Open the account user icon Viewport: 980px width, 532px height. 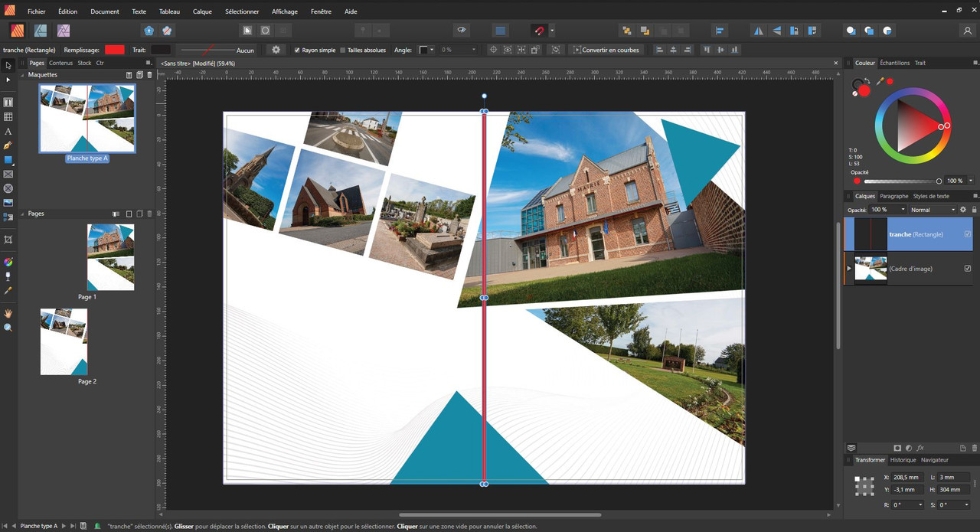coord(967,31)
